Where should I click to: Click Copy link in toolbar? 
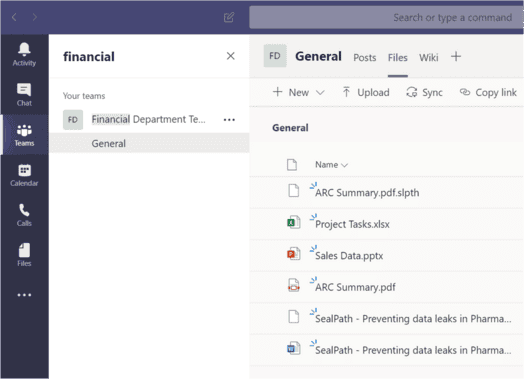click(x=488, y=92)
